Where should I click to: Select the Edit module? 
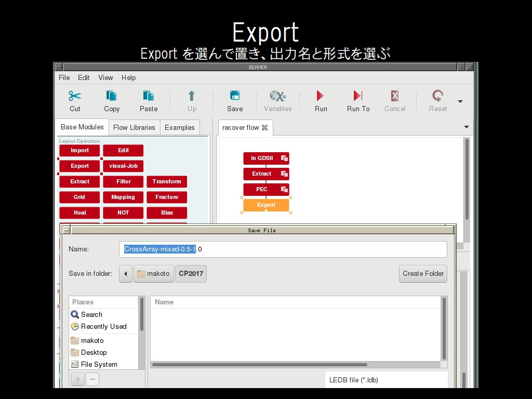tap(123, 150)
